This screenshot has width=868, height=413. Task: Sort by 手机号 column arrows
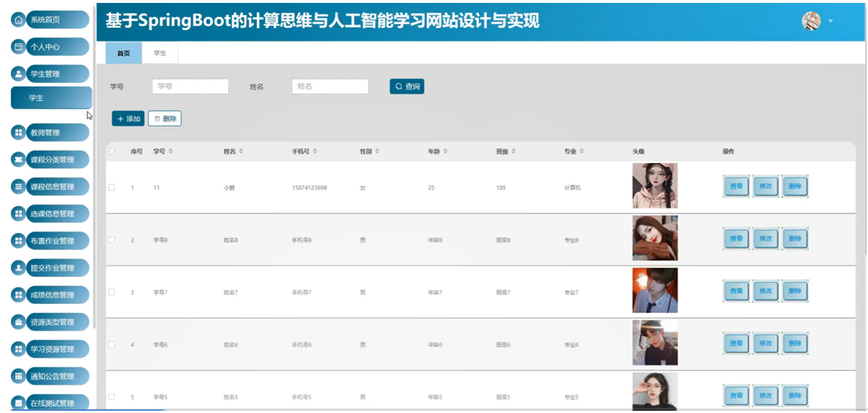coord(314,151)
